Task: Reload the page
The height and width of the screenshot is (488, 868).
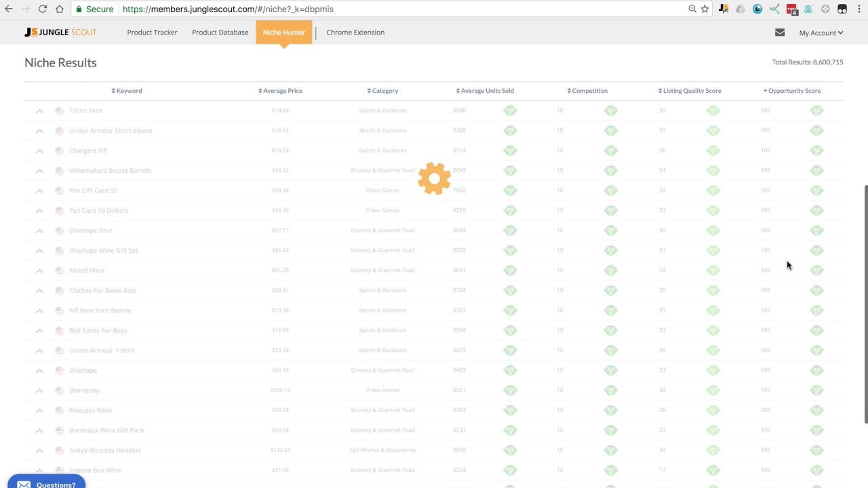Action: (x=43, y=9)
